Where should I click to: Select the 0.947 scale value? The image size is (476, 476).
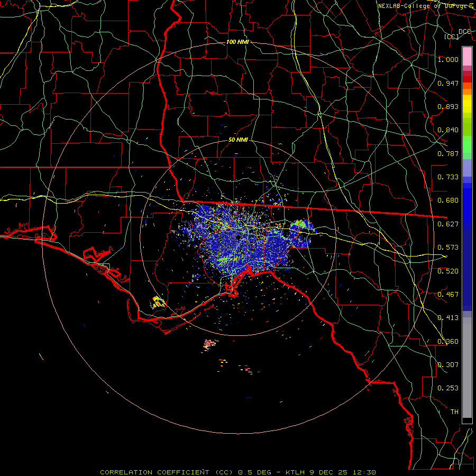(448, 83)
